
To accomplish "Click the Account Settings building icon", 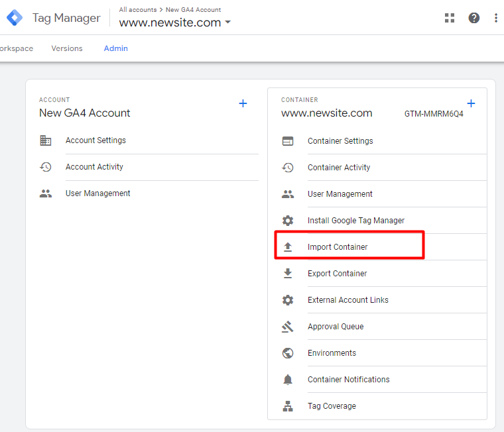I will [x=45, y=140].
